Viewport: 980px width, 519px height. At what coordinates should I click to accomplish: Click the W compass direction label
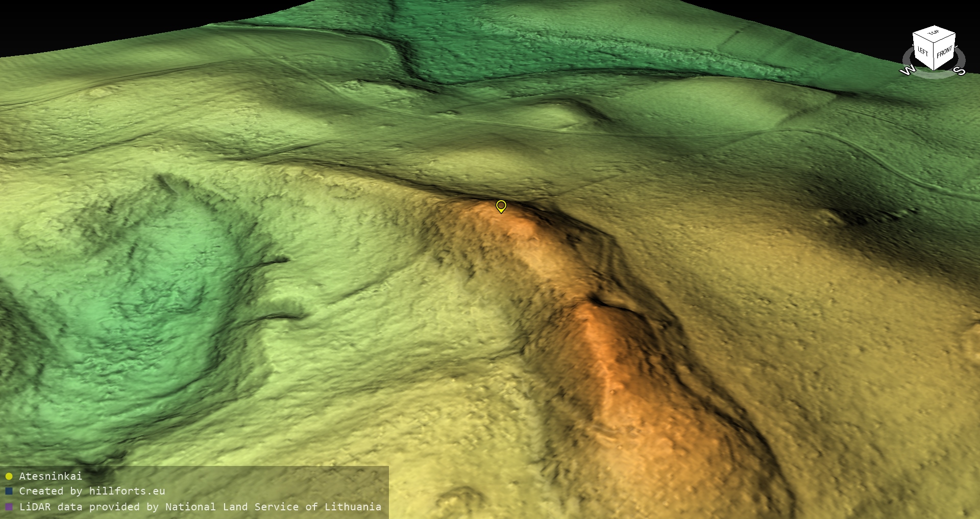click(x=908, y=70)
